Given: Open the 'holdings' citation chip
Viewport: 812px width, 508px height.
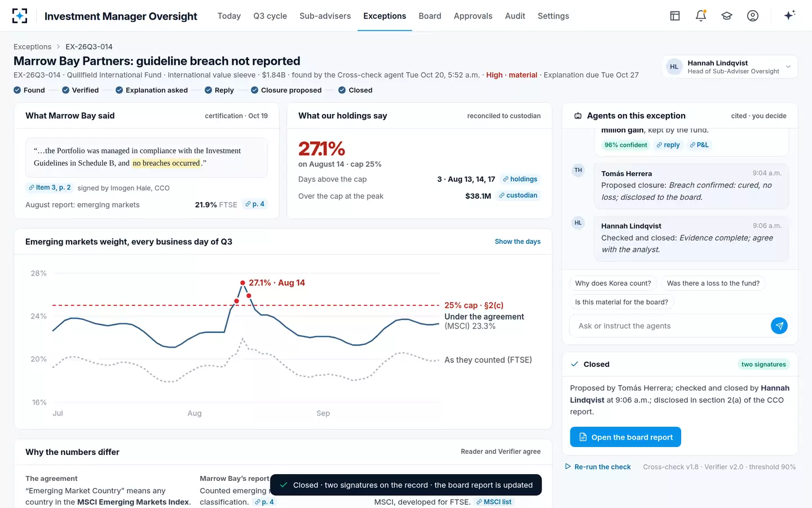Looking at the screenshot, I should pos(520,179).
